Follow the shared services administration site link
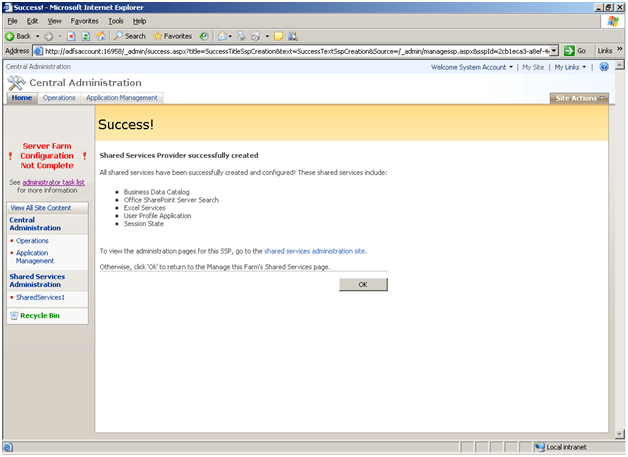 pyautogui.click(x=315, y=251)
